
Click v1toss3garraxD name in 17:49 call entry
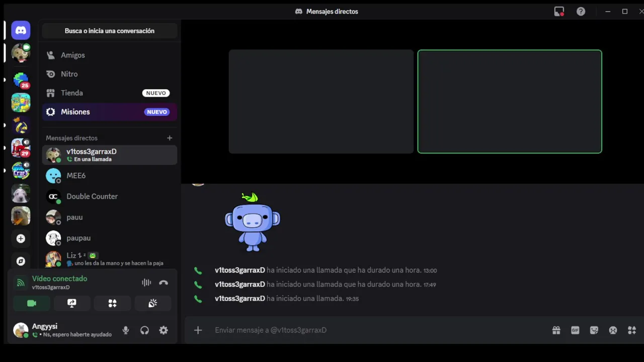point(240,285)
